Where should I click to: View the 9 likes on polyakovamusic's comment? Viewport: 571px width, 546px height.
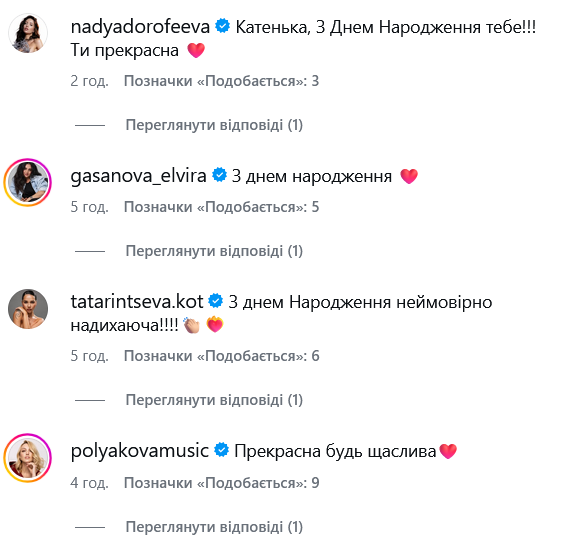[221, 483]
